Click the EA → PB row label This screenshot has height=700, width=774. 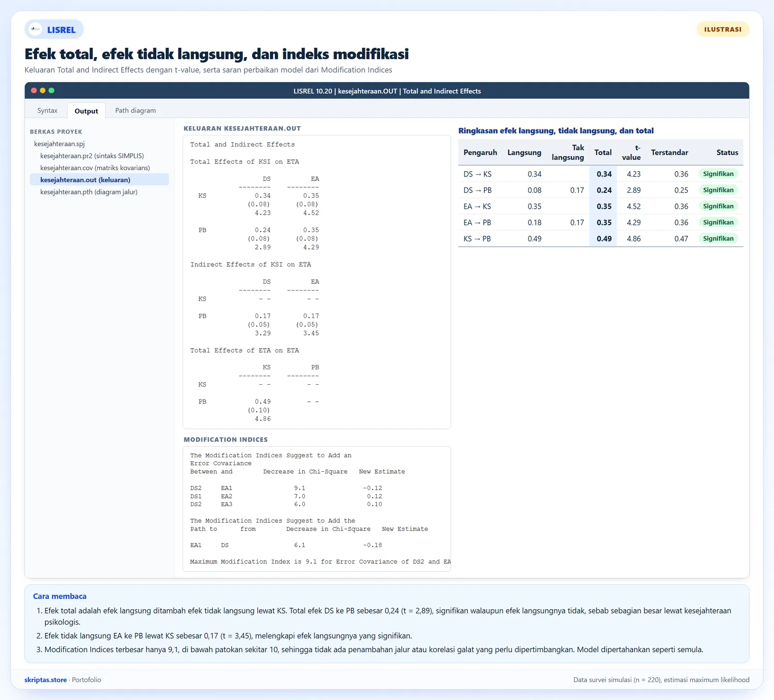coord(477,222)
